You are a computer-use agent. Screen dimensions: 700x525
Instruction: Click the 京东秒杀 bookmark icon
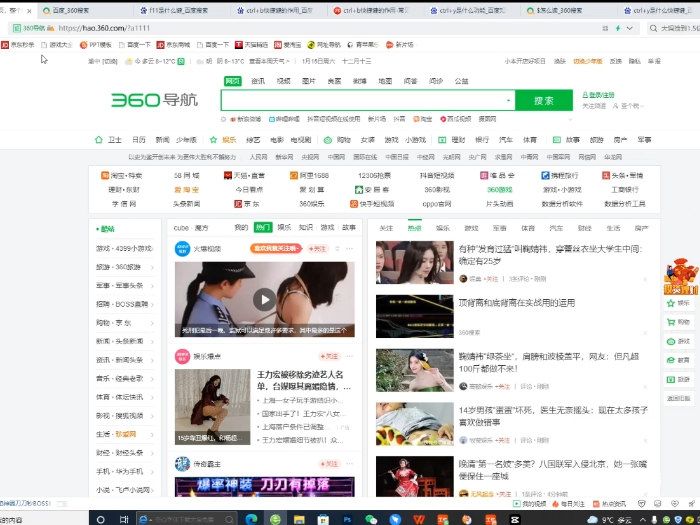click(x=5, y=45)
